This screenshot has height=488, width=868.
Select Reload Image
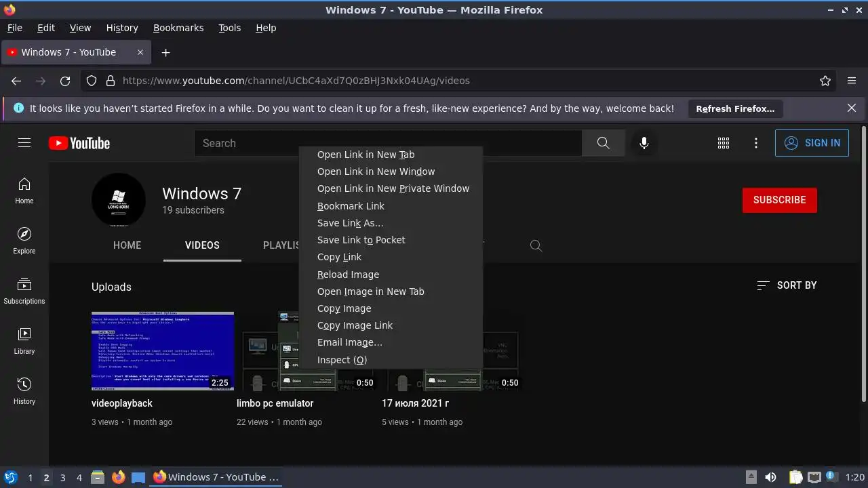pyautogui.click(x=391, y=274)
